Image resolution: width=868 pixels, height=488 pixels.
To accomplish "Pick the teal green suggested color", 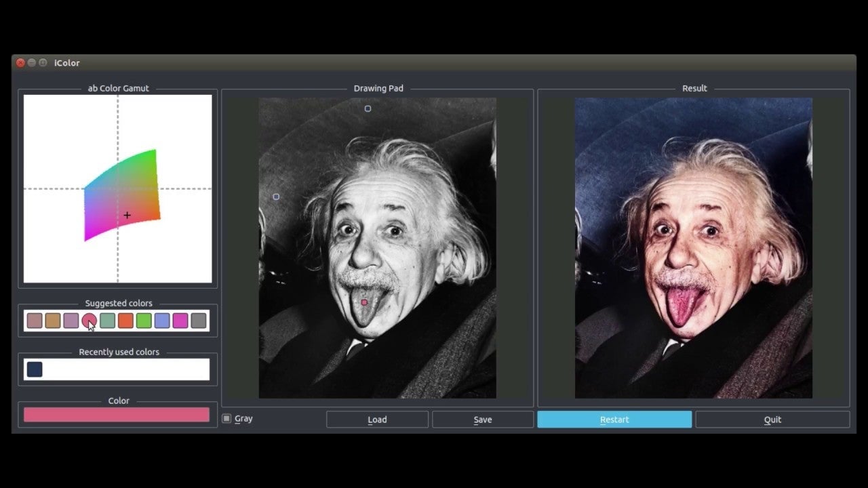I will pyautogui.click(x=107, y=321).
